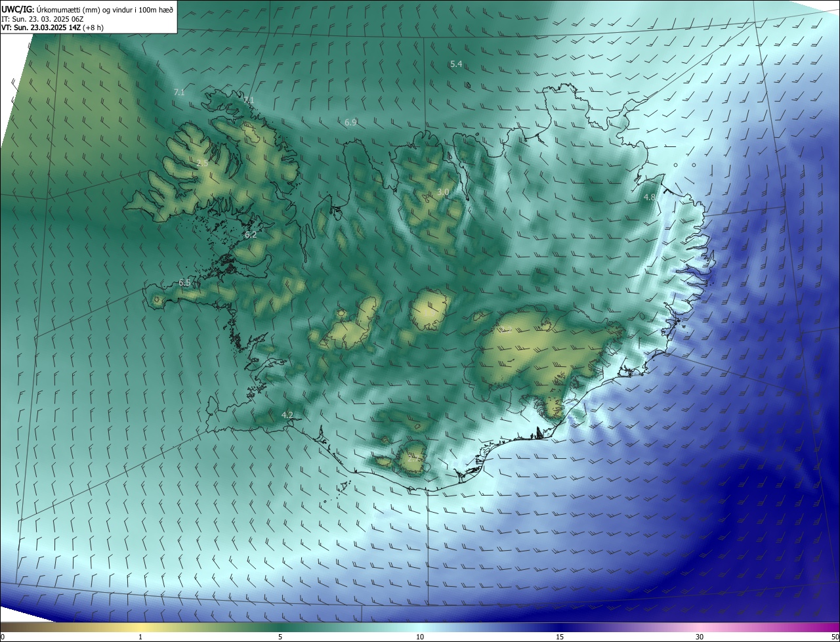The width and height of the screenshot is (840, 642).
Task: Click the map value label 2.5
Action: 202,163
